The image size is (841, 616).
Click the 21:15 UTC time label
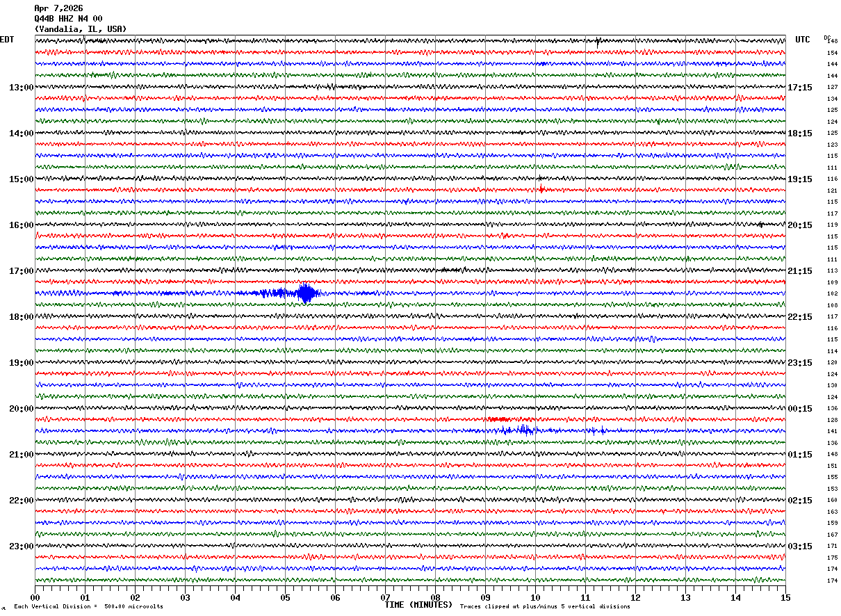click(800, 271)
